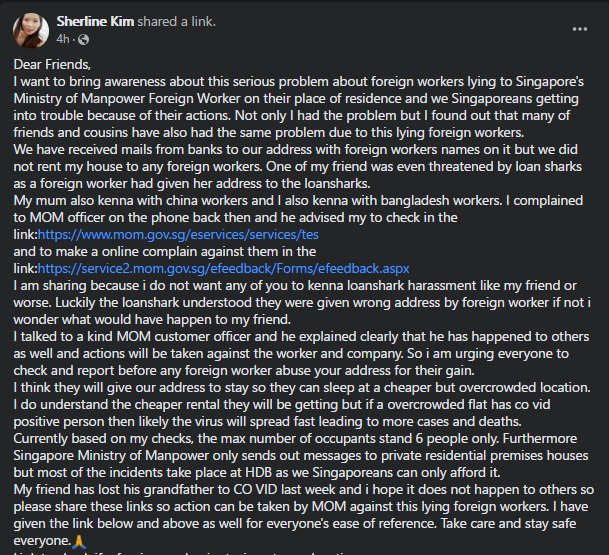
Task: Click the 'Dear Friends,' greeting line
Action: click(x=52, y=64)
